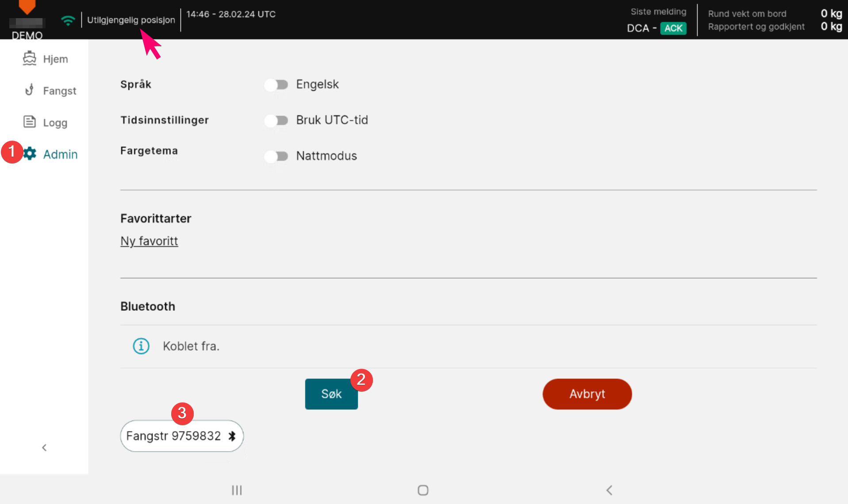Toggle the Engelsk language switch
Screen dimensions: 848x504
276,84
